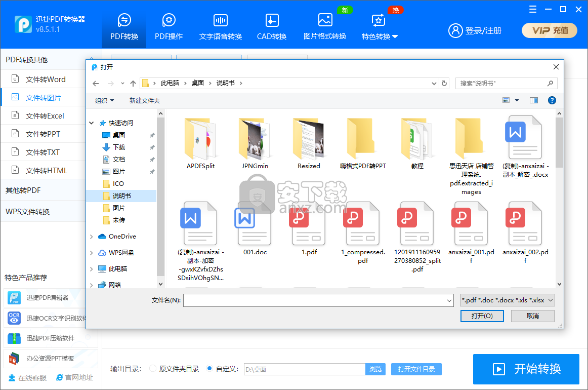Click the 文件名(N) input field
The width and height of the screenshot is (588, 390).
pyautogui.click(x=318, y=300)
